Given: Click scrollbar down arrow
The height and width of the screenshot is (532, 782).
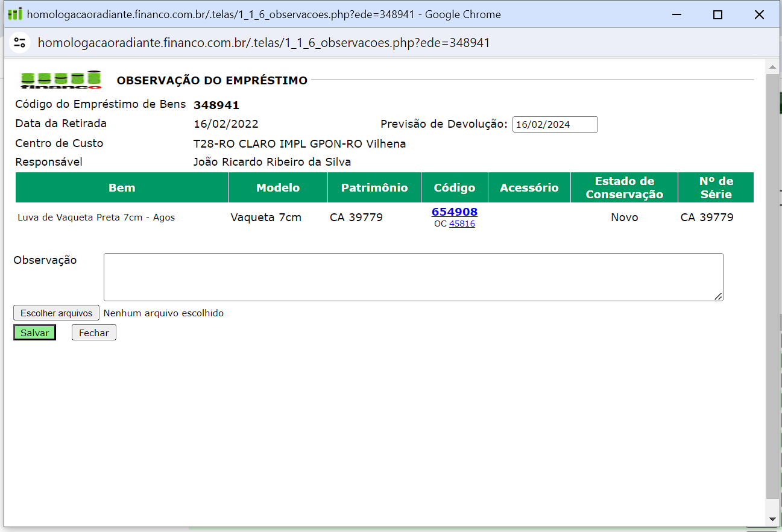Looking at the screenshot, I should tap(772, 519).
